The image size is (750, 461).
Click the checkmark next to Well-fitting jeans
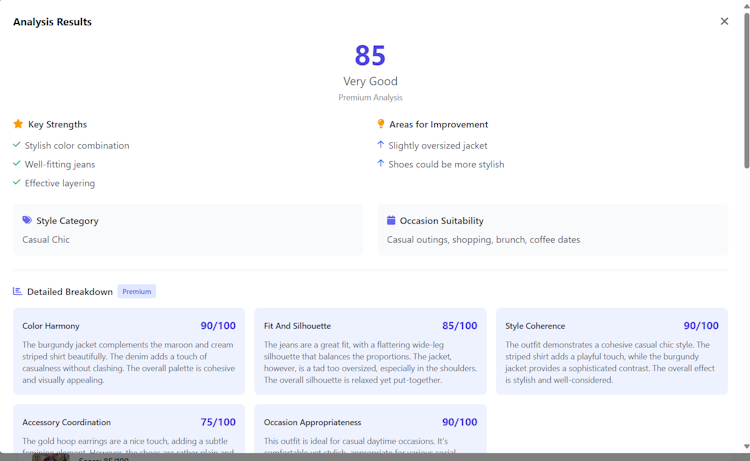coord(17,164)
